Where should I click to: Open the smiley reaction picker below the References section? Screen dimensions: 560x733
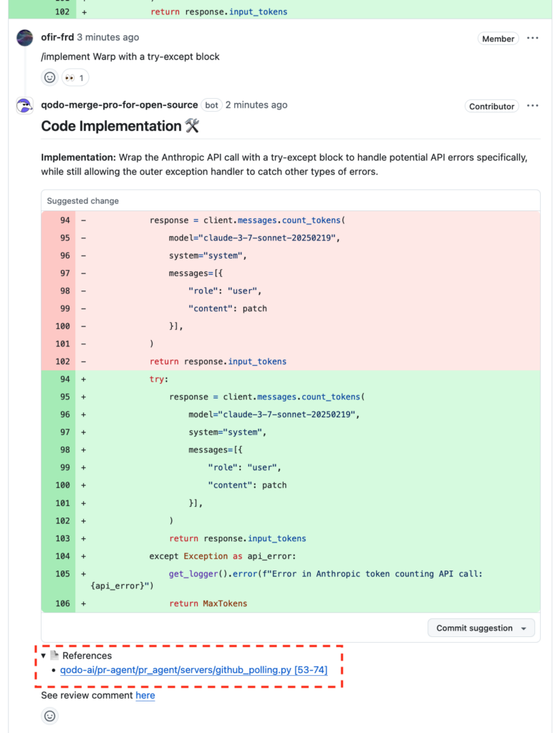click(x=49, y=715)
